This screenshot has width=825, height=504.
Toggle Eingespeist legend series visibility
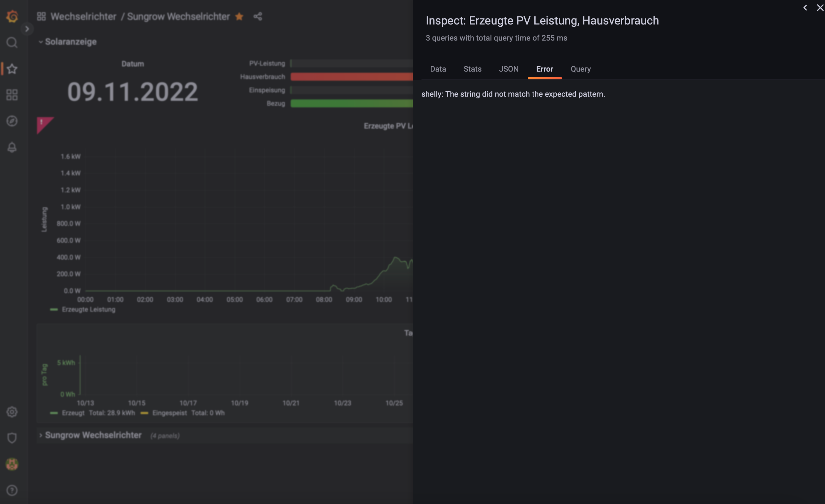tap(169, 413)
